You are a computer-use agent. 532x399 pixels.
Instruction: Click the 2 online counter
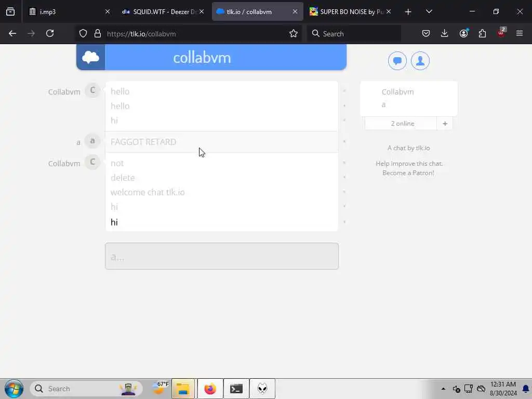coord(403,124)
